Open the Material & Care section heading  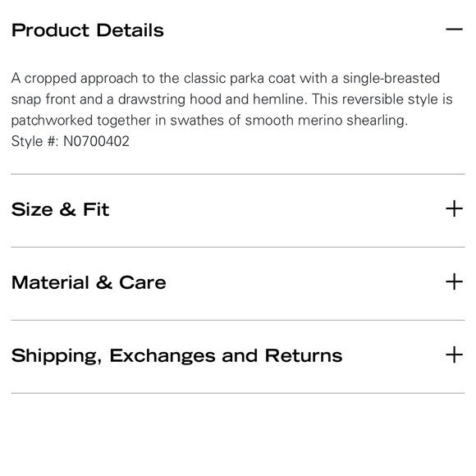coord(89,282)
